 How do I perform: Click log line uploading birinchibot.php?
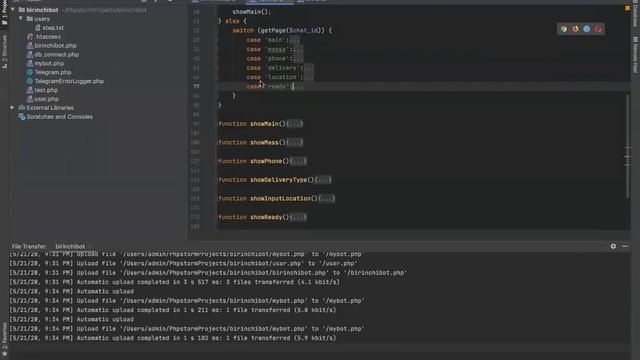click(208, 273)
